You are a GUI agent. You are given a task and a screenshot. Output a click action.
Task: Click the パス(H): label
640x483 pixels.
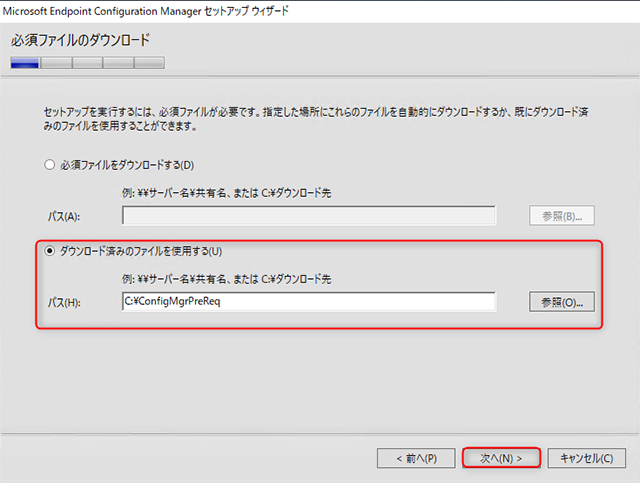(63, 302)
